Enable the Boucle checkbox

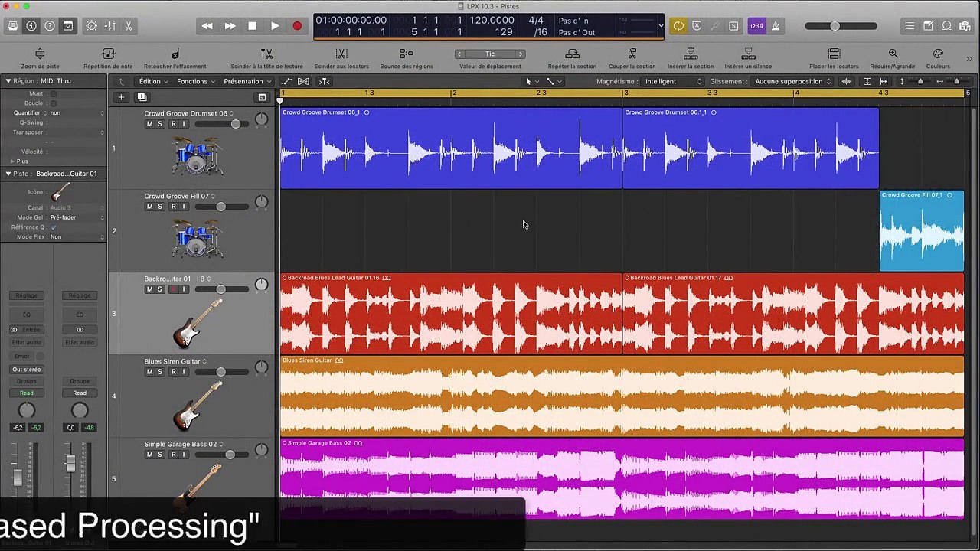[54, 103]
